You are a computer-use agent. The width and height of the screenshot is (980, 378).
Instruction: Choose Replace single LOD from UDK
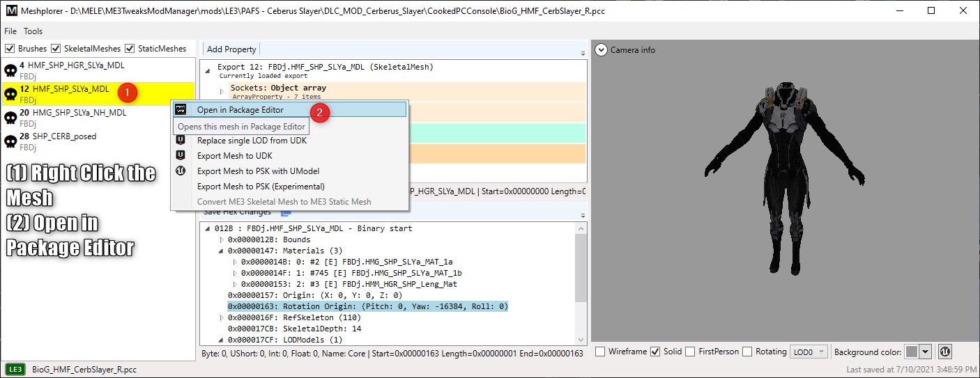289,141
